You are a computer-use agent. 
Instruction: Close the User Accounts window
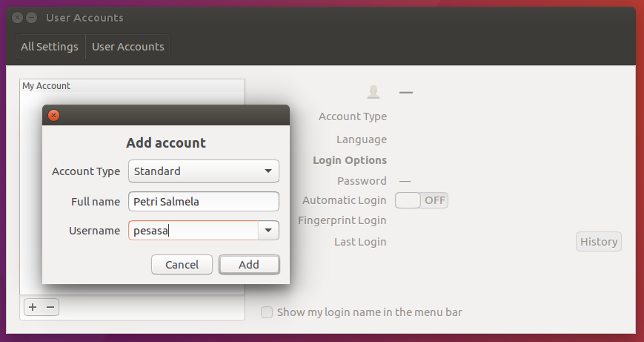(18, 17)
